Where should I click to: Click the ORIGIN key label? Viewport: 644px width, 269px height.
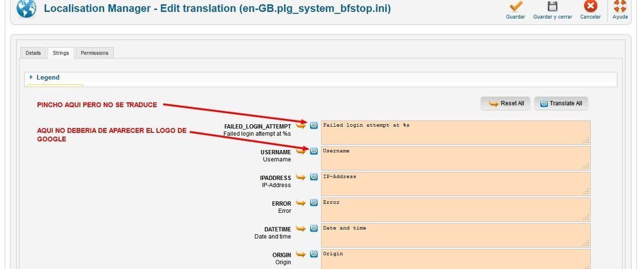pos(282,255)
